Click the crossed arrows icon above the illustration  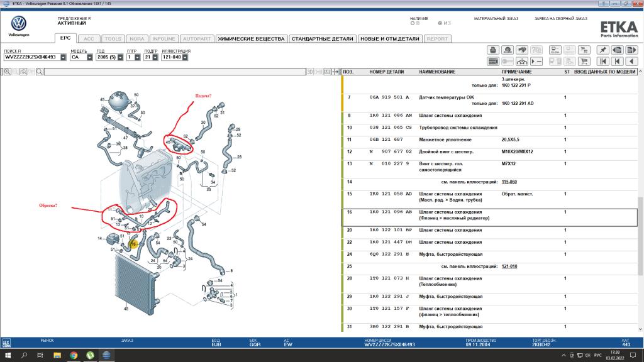(336, 72)
